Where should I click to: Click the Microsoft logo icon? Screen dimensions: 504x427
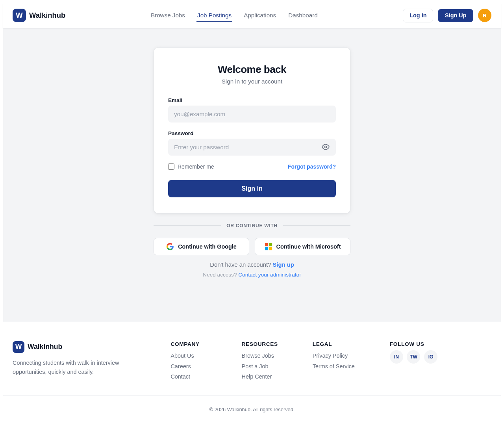click(x=269, y=247)
